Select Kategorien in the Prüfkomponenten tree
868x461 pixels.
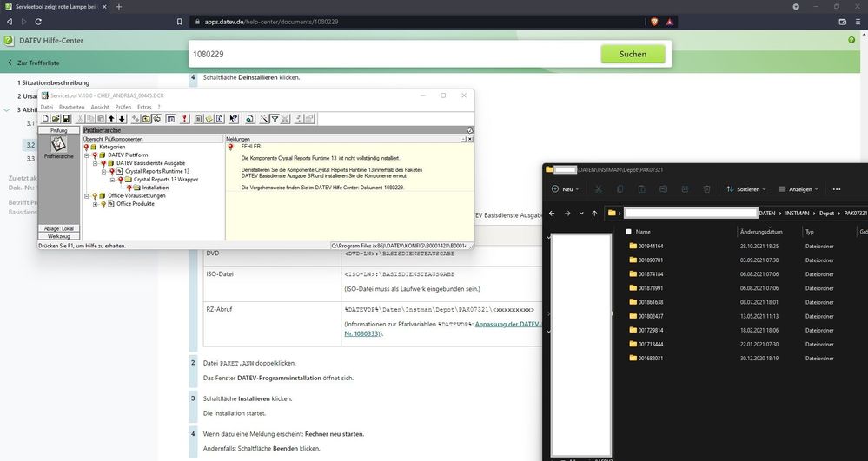(112, 148)
